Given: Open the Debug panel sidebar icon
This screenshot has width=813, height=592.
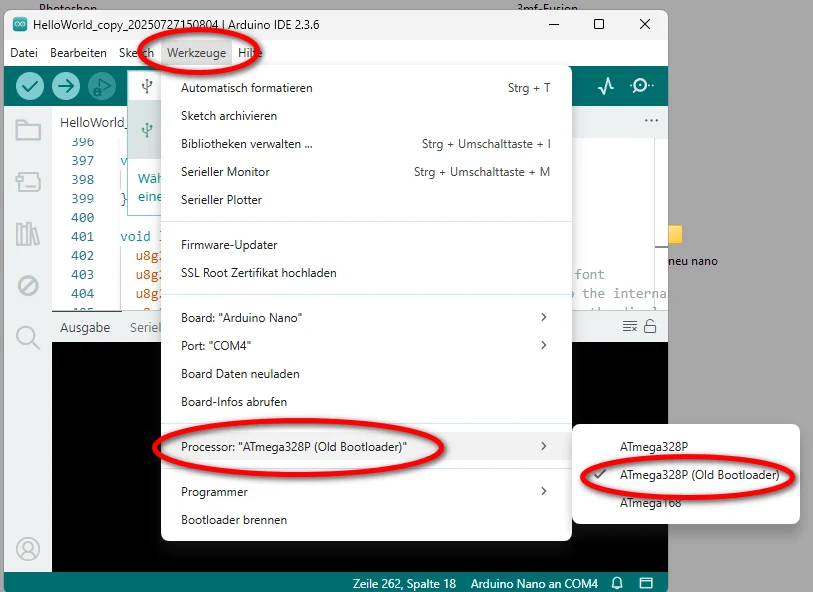Looking at the screenshot, I should click(28, 285).
